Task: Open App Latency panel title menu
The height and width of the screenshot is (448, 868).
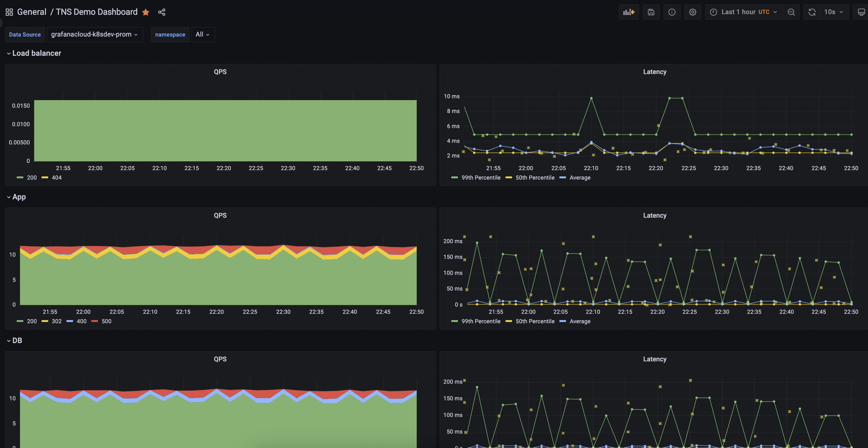Action: [x=654, y=215]
